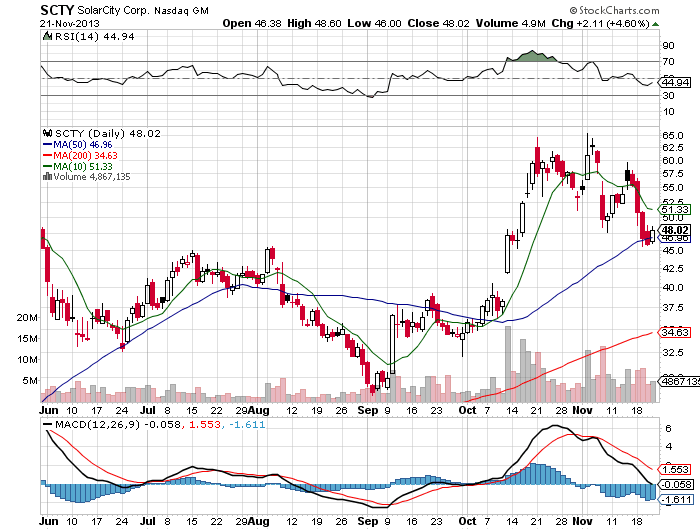Click the red 1.553 signal value in legend
This screenshot has width=700, height=530.
205,424
